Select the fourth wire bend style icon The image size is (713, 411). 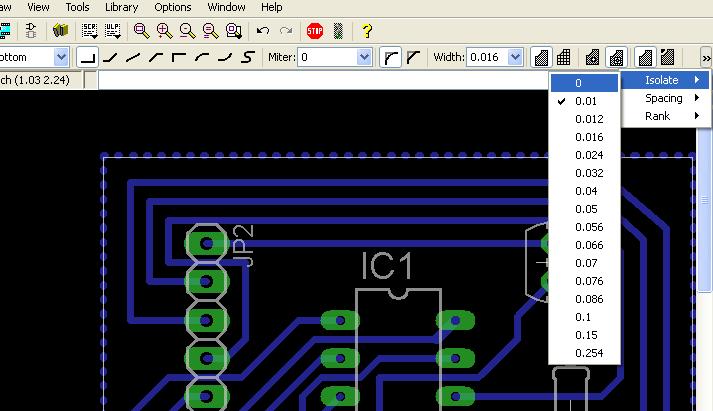156,57
